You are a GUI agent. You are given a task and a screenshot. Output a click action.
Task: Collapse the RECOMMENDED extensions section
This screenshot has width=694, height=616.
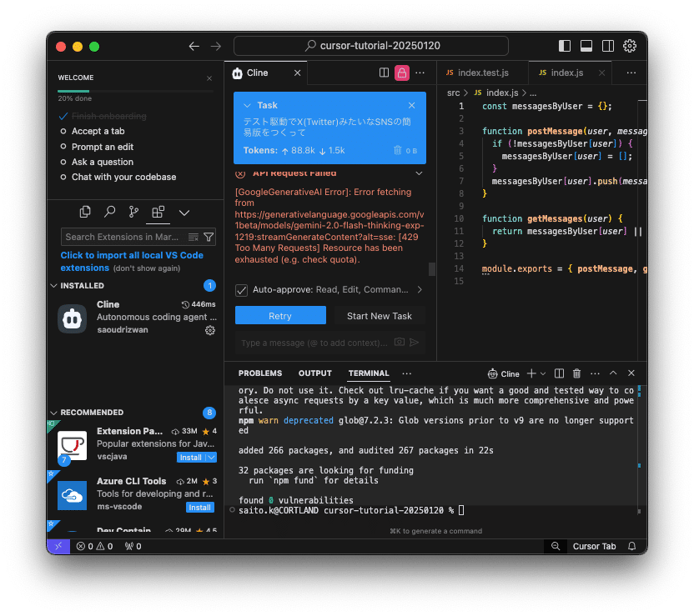pos(54,413)
